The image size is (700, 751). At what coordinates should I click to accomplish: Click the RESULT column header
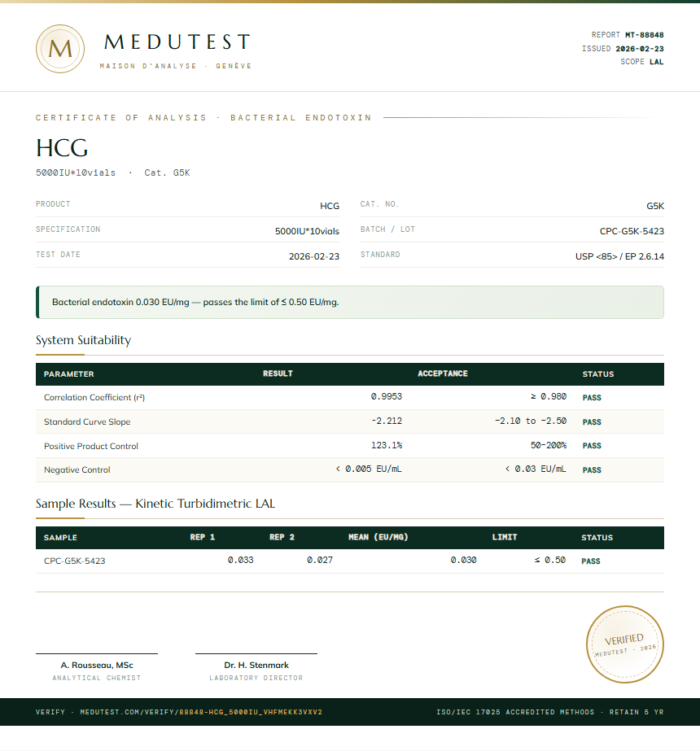[278, 373]
